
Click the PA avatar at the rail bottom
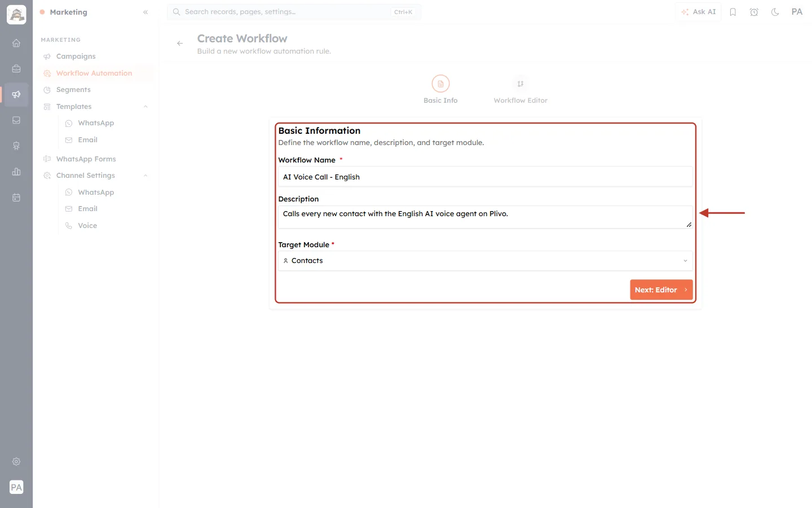pos(16,487)
